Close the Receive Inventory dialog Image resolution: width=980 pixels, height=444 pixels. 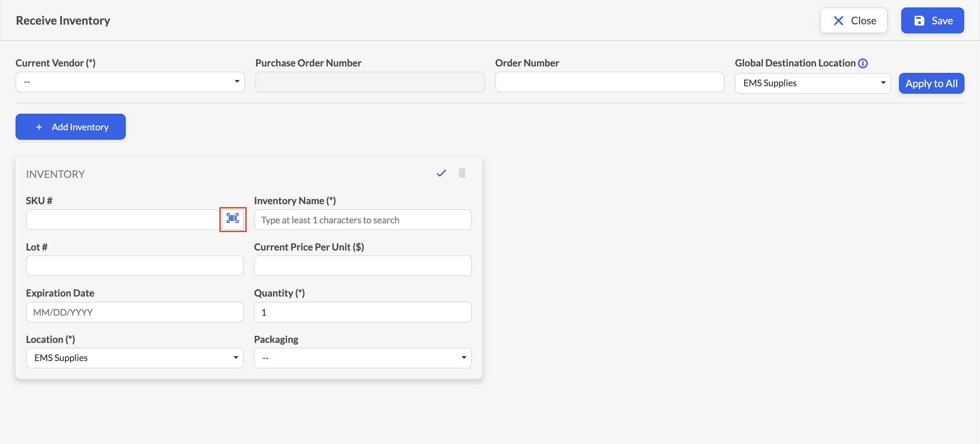(x=854, y=20)
